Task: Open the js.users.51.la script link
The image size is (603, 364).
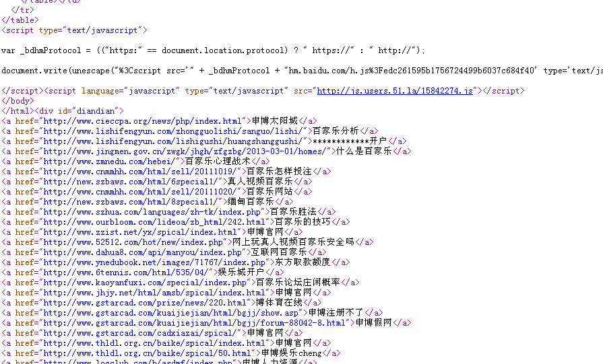Action: (x=395, y=91)
